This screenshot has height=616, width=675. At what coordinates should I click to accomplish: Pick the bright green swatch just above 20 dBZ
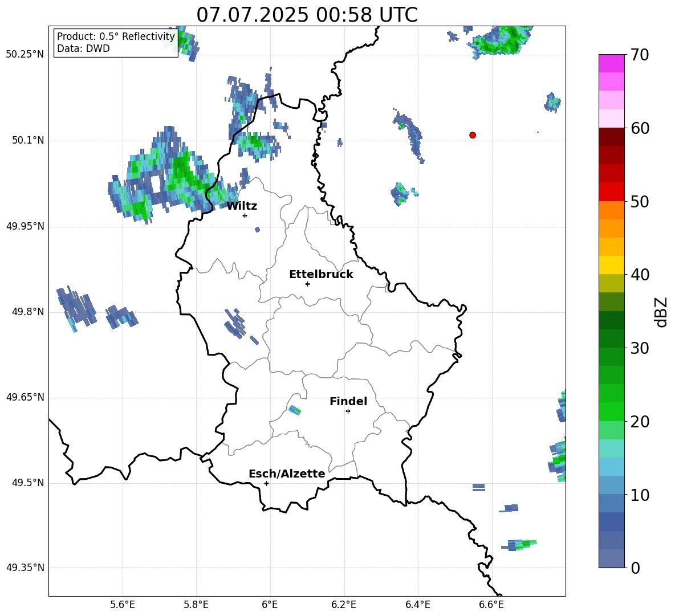611,411
